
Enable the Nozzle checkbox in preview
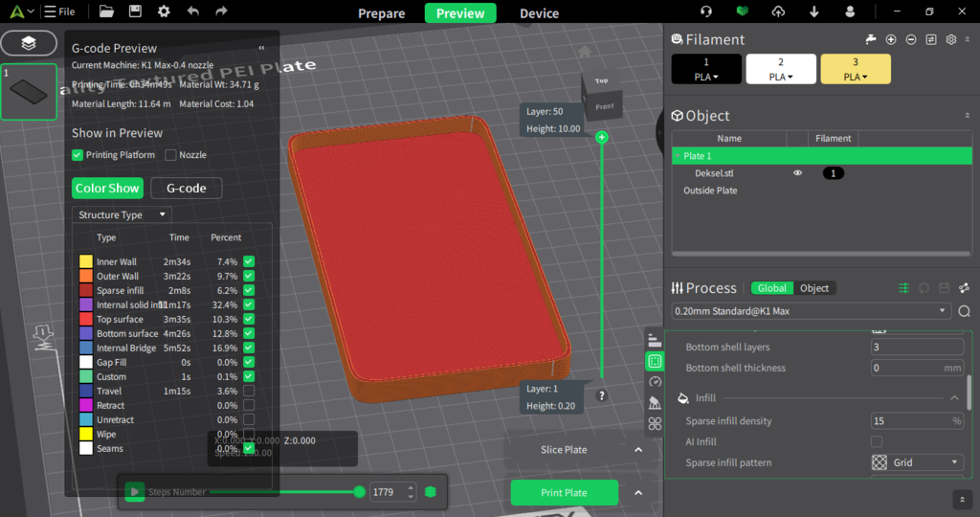171,155
